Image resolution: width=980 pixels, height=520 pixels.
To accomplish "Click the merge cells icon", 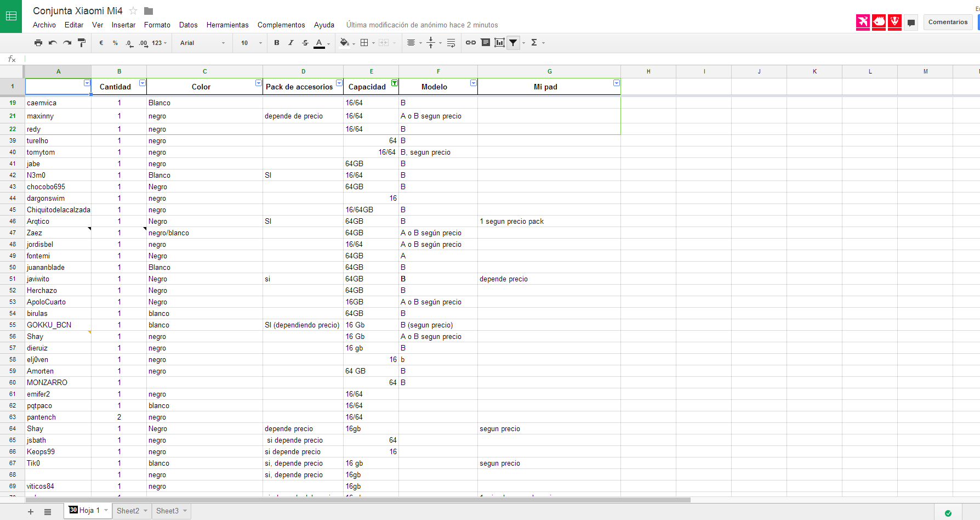I will [384, 43].
